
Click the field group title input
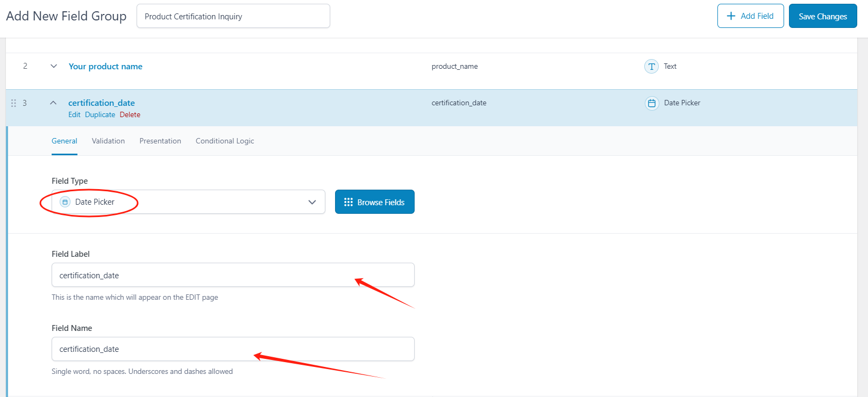[233, 16]
